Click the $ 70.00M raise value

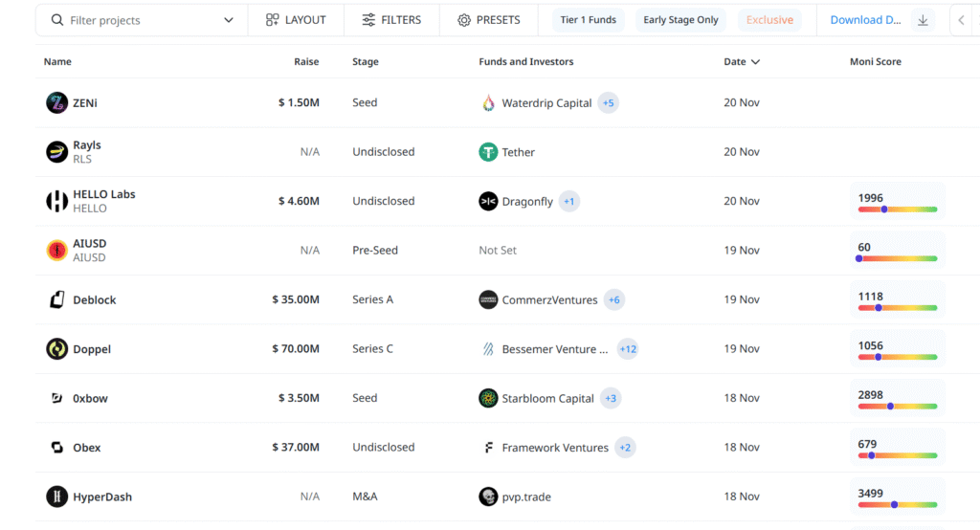[x=296, y=349]
